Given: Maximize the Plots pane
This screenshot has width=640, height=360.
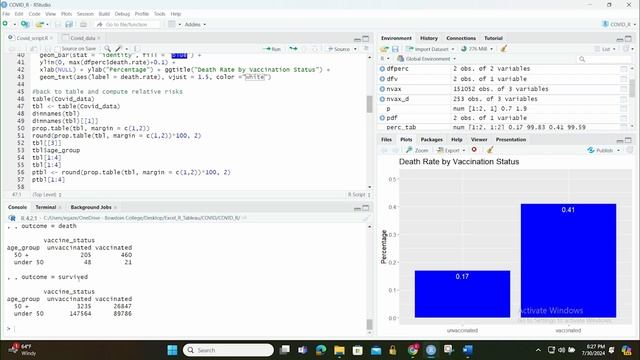Looking at the screenshot, I should 628,140.
